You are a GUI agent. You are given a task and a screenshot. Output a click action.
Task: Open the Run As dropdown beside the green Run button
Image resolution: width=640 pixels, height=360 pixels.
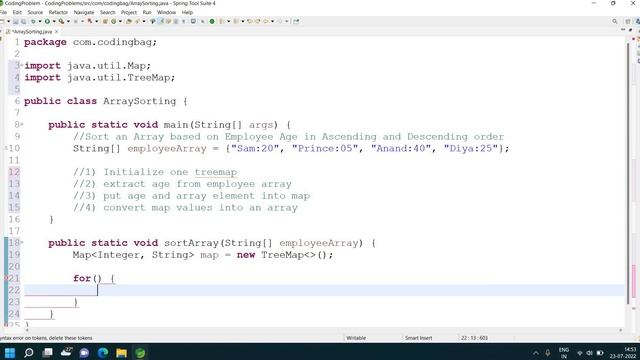click(x=54, y=21)
